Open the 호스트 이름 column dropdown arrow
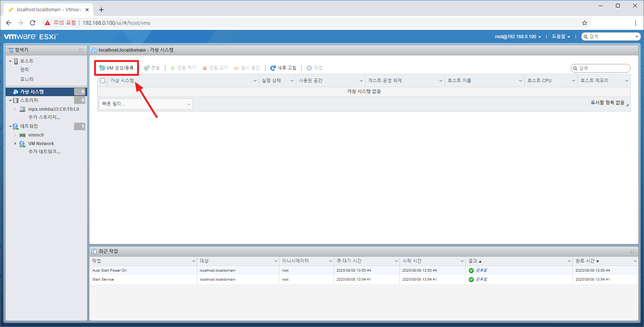 click(521, 81)
